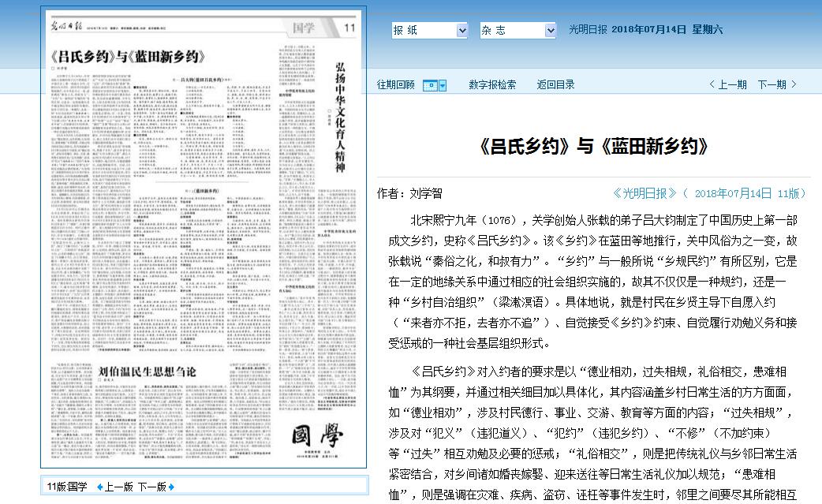Click the date text 2018年07月14日 星期六
This screenshot has height=504, width=822.
point(667,30)
